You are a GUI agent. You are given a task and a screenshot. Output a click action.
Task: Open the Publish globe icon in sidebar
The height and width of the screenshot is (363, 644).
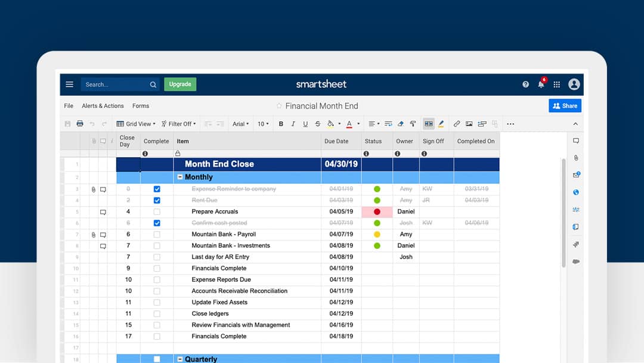click(574, 192)
